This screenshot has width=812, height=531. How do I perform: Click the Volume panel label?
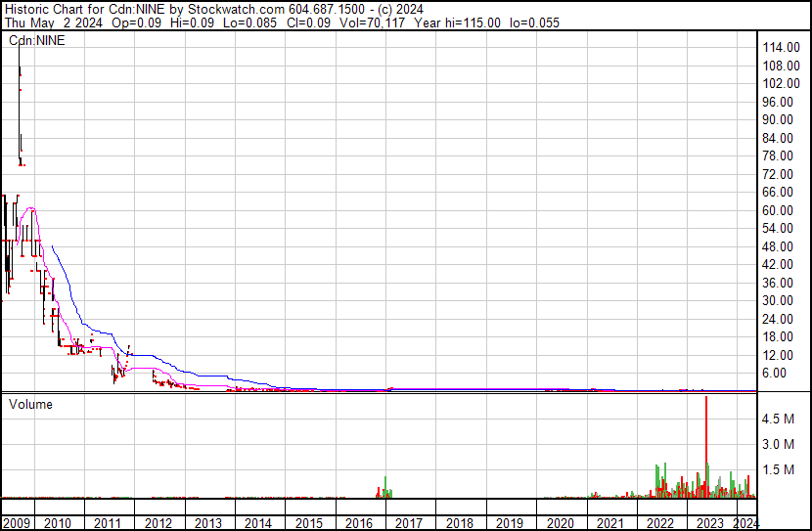[30, 404]
